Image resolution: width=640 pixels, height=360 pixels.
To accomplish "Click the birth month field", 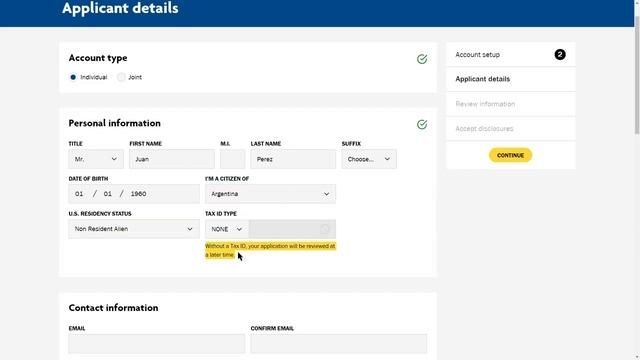I will point(79,194).
